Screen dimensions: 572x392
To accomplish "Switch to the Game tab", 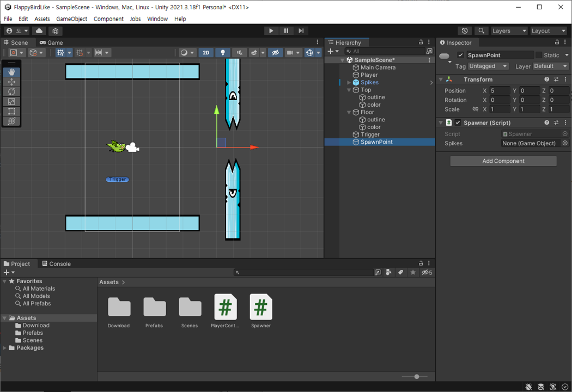I will [x=51, y=42].
